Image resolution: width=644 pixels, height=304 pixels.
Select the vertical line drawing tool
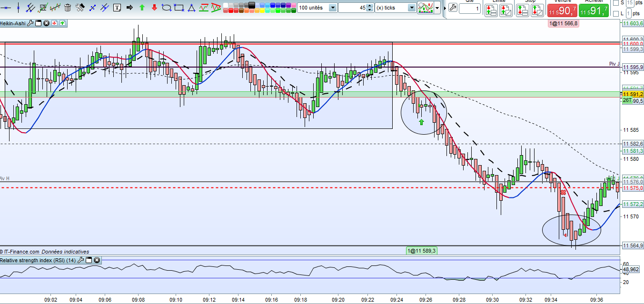point(18,8)
